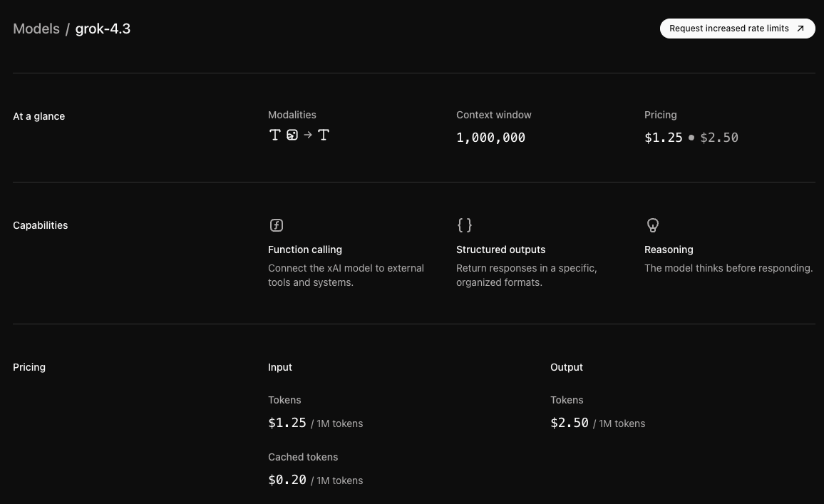824x504 pixels.
Task: Click the Input column heading
Action: tap(280, 367)
